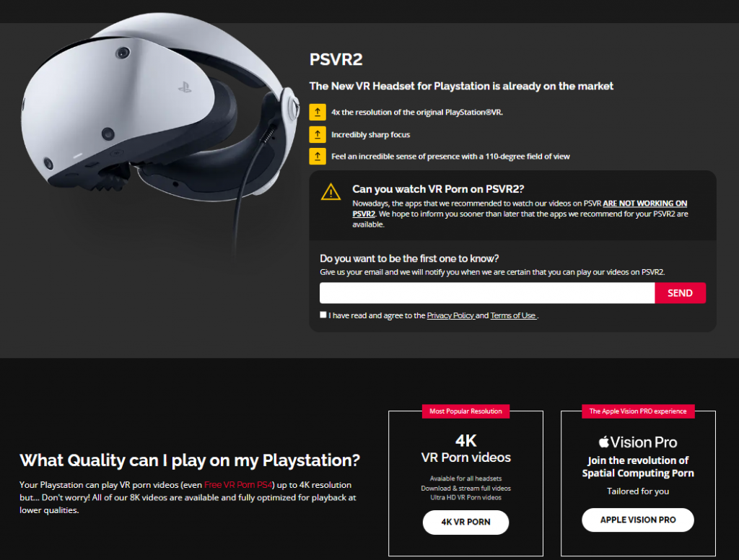The height and width of the screenshot is (560, 739).
Task: Click the APPLE VISION PRO button
Action: click(x=638, y=520)
